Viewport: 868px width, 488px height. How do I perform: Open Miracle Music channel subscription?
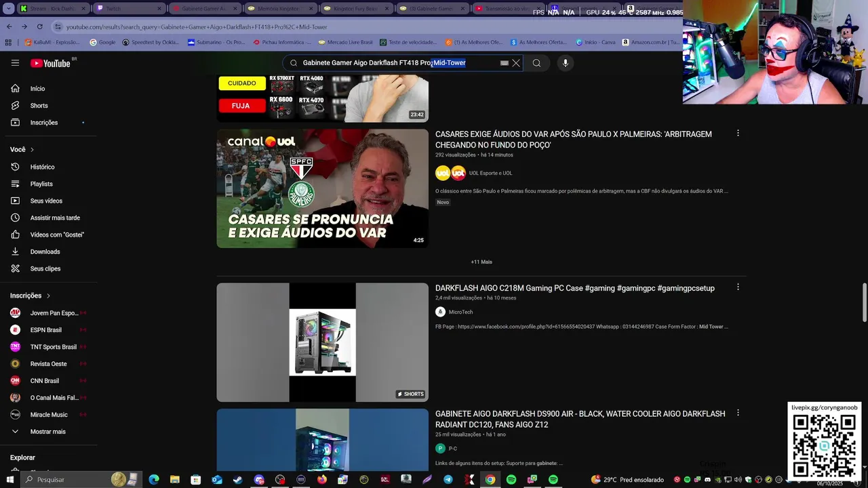(x=47, y=415)
